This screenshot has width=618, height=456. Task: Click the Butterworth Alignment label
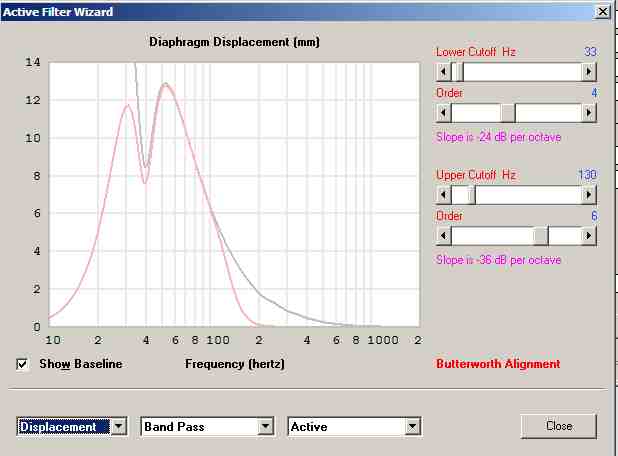coord(498,364)
